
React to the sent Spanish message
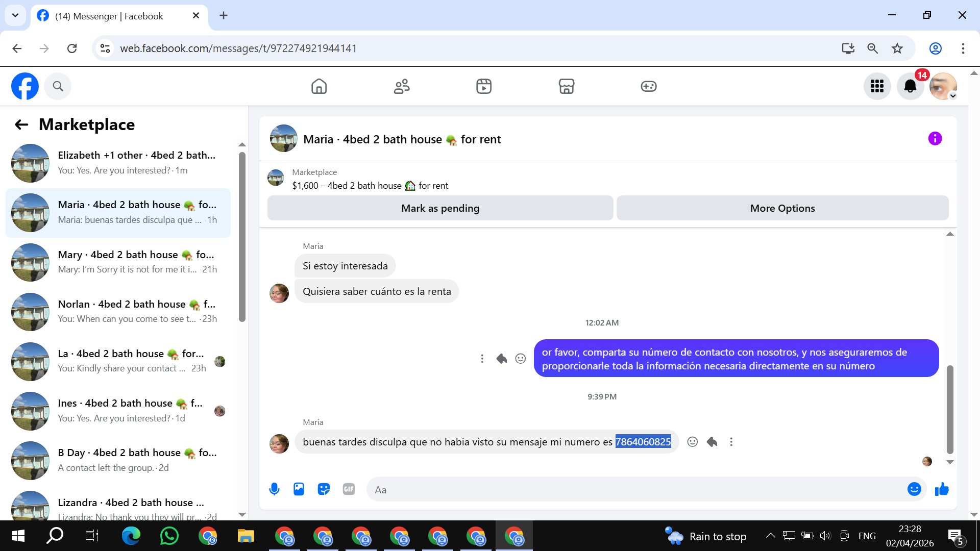[521, 359]
